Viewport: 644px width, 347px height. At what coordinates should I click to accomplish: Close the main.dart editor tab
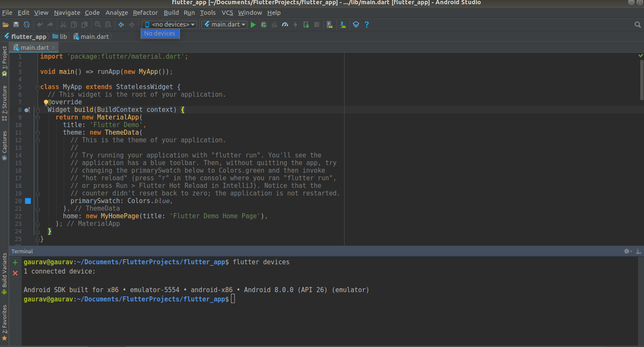[53, 47]
